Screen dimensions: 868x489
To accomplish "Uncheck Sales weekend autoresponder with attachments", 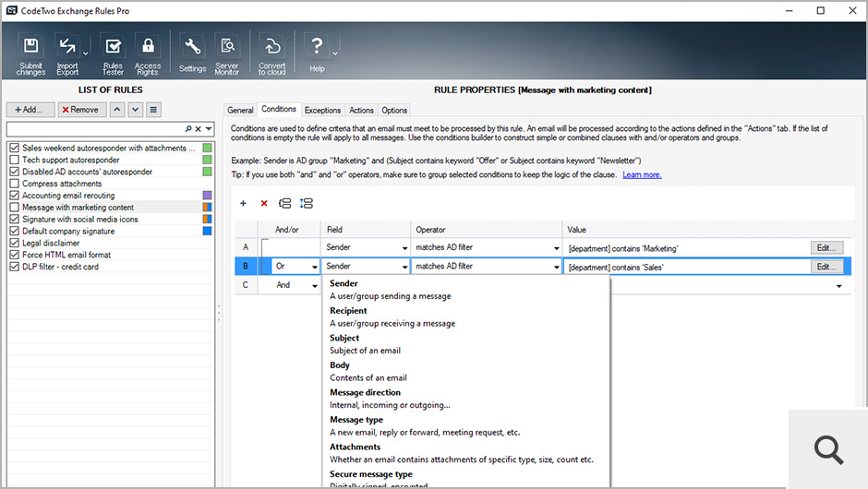I will point(15,148).
